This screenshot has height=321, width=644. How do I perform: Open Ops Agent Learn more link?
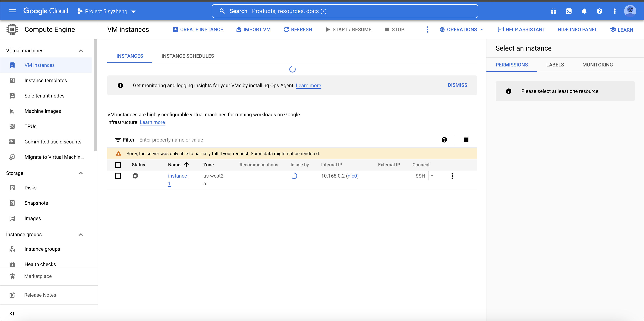(308, 85)
